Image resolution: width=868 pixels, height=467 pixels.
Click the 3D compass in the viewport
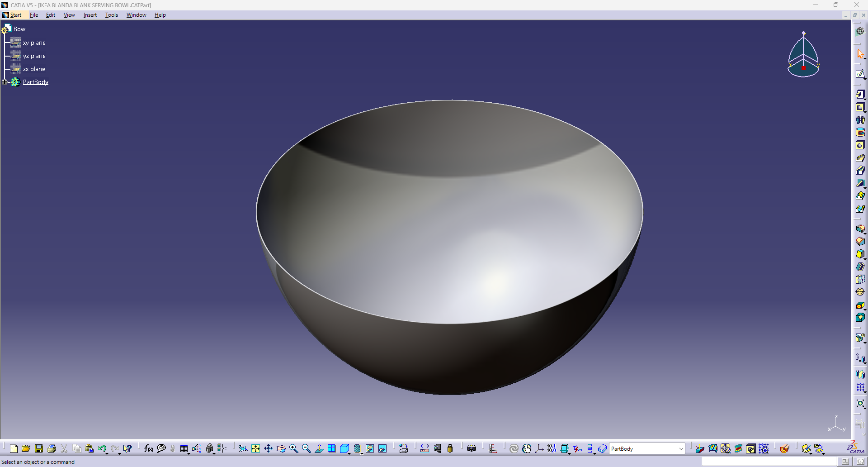coord(803,54)
